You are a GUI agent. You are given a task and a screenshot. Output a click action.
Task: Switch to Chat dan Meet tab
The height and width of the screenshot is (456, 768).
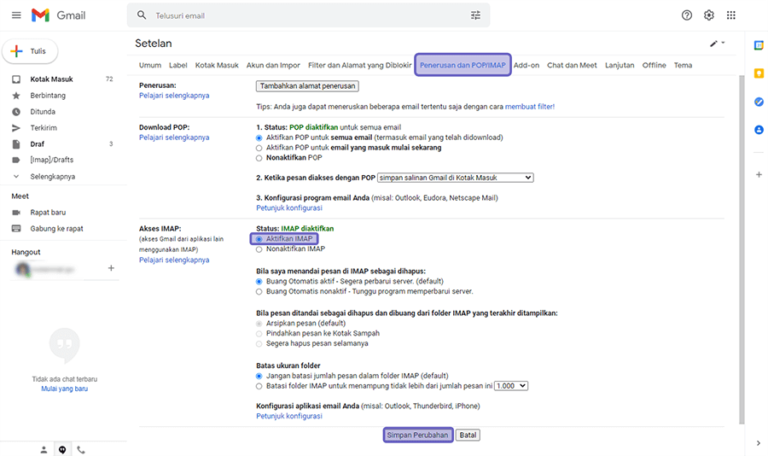(572, 65)
